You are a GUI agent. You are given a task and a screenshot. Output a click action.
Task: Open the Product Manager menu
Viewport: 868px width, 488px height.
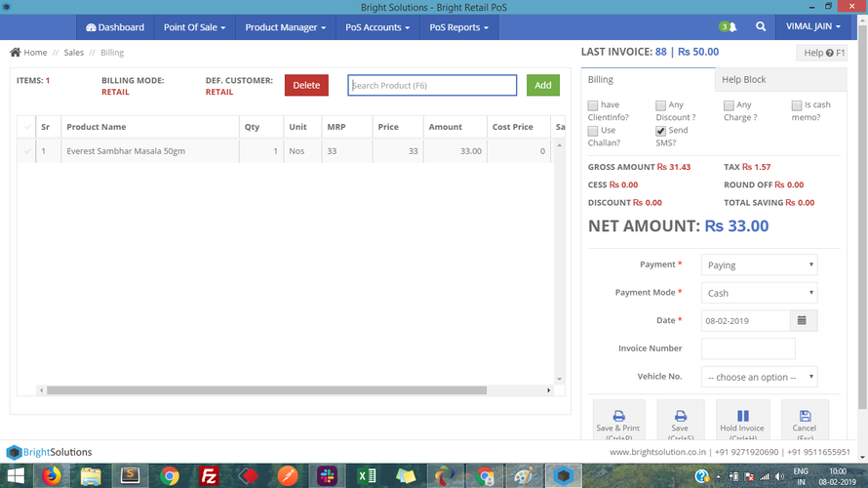tap(285, 27)
